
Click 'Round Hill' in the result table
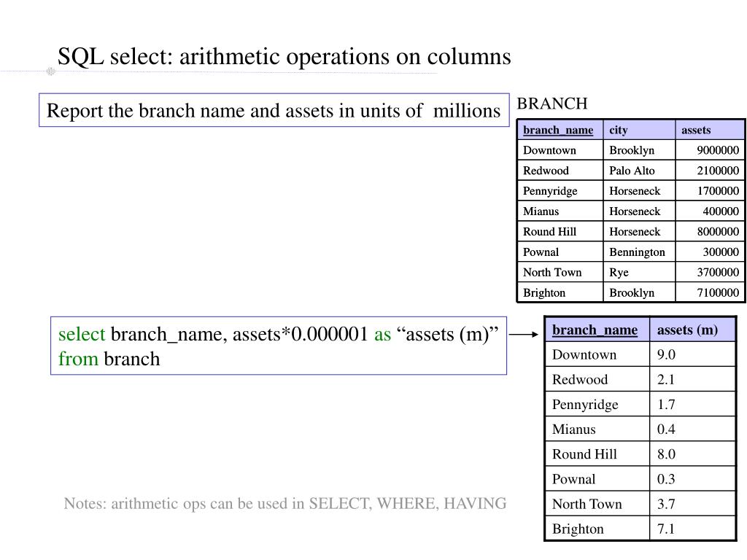tap(584, 454)
